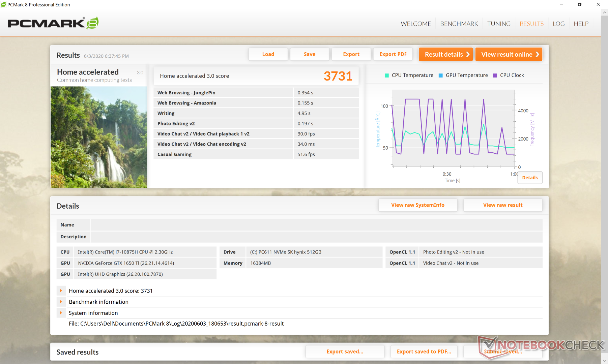Expand the Benchmark information section

pos(61,302)
